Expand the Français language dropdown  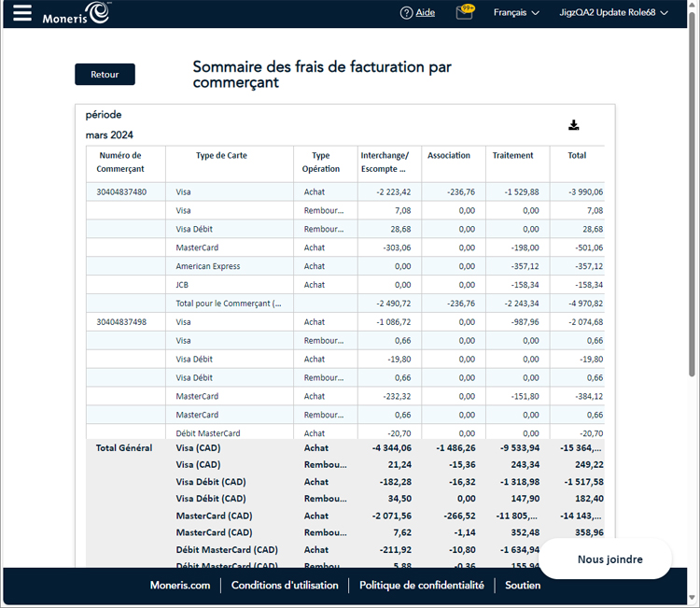click(516, 13)
